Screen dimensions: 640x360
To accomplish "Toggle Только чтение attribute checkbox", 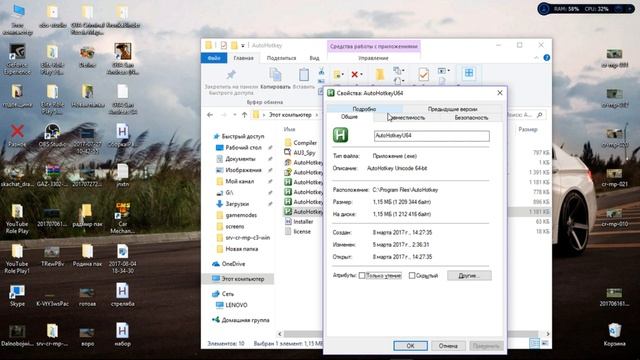I will click(362, 276).
